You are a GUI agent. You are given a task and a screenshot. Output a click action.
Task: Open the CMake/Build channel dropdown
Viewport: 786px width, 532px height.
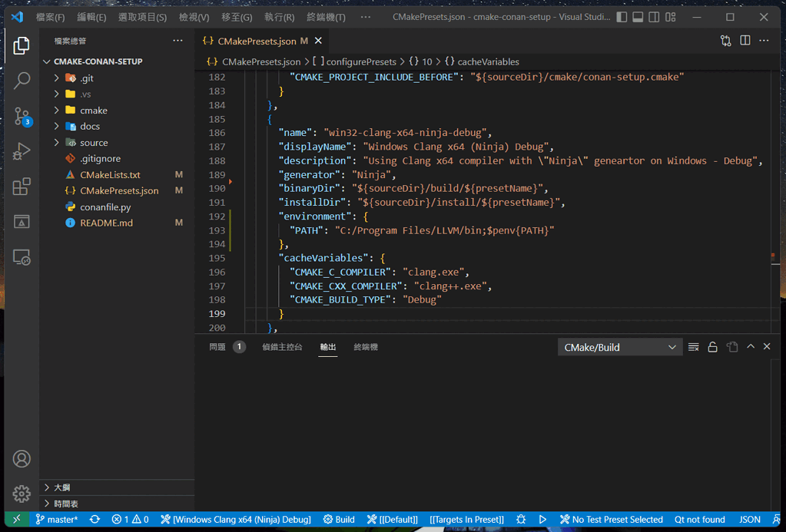click(619, 346)
